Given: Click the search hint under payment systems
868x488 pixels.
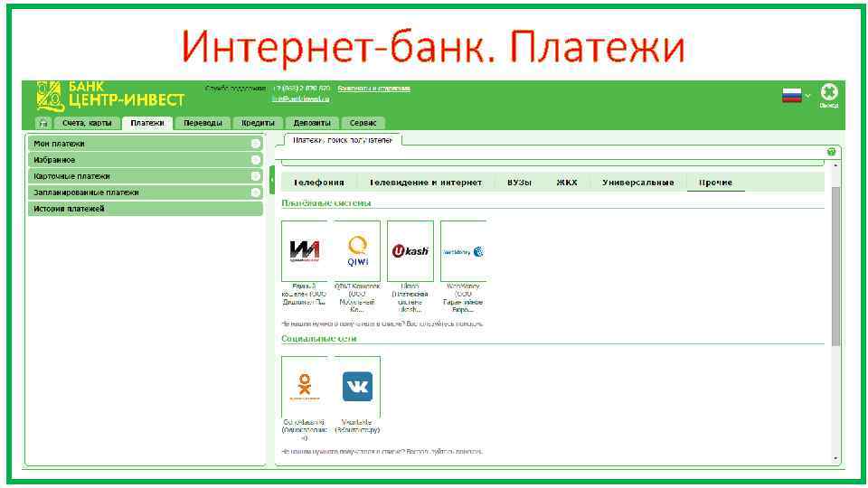Looking at the screenshot, I should (x=382, y=324).
